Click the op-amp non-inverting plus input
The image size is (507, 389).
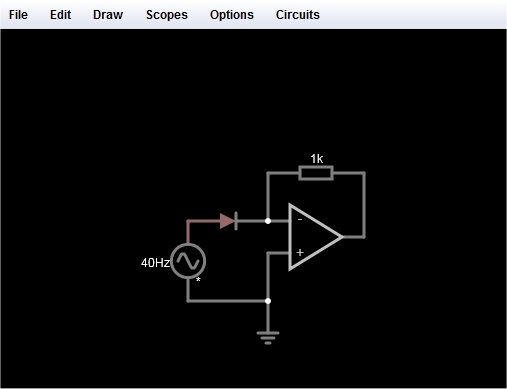pos(300,252)
